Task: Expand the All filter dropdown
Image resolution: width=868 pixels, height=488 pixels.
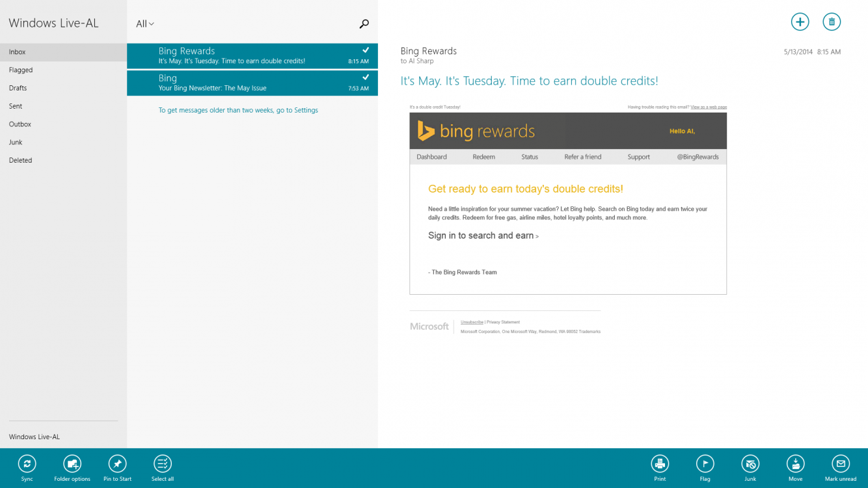Action: (x=145, y=24)
